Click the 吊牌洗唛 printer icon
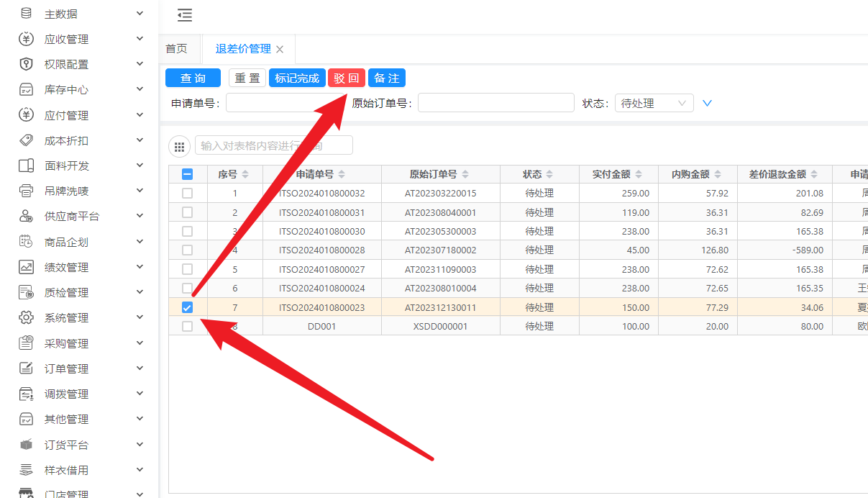The width and height of the screenshot is (868, 498). pos(27,191)
